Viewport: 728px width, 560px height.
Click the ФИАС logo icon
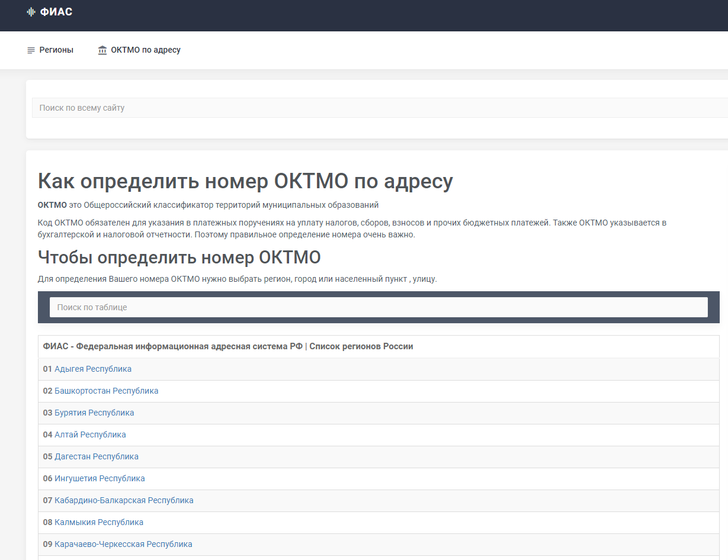tap(30, 12)
